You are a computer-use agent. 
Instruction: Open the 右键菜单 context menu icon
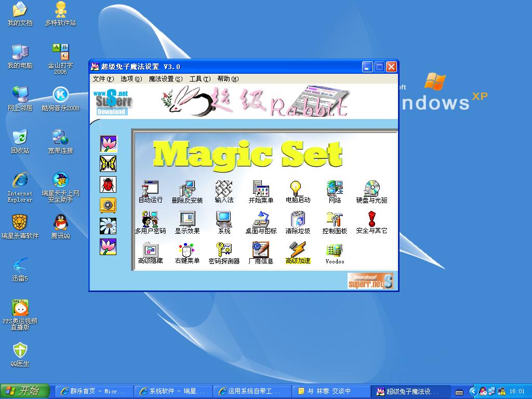pos(187,253)
